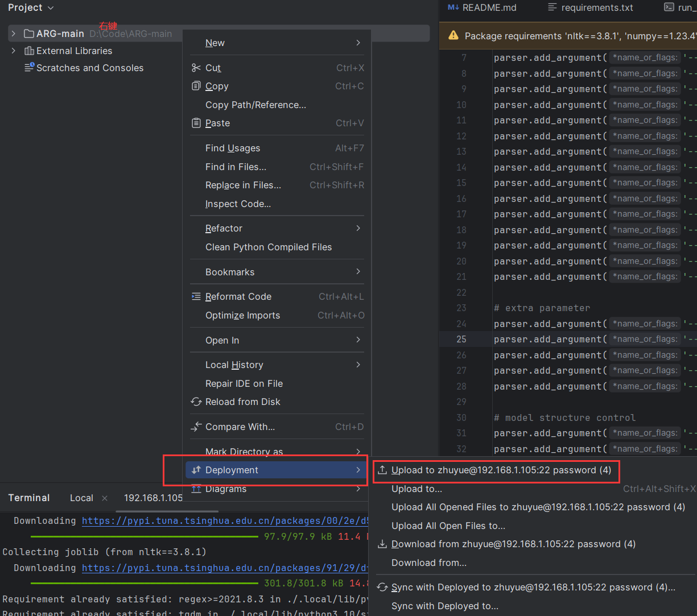This screenshot has width=697, height=616.
Task: Click the Scratches and Consoles tree row
Action: (84, 68)
